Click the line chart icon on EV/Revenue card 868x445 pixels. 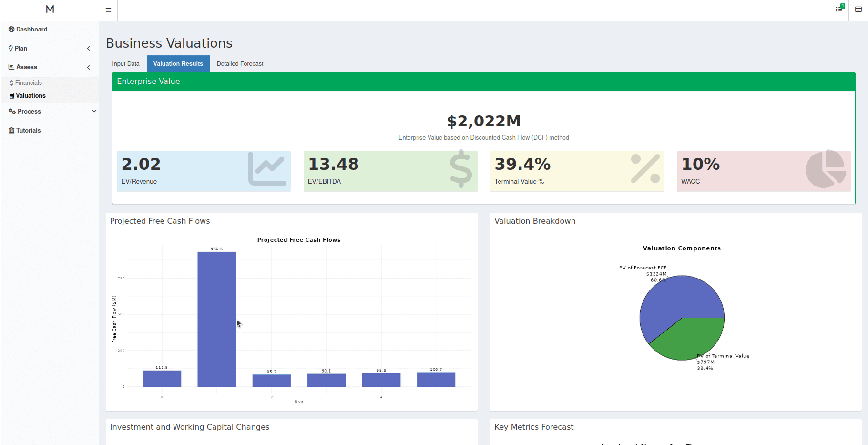[x=267, y=169]
